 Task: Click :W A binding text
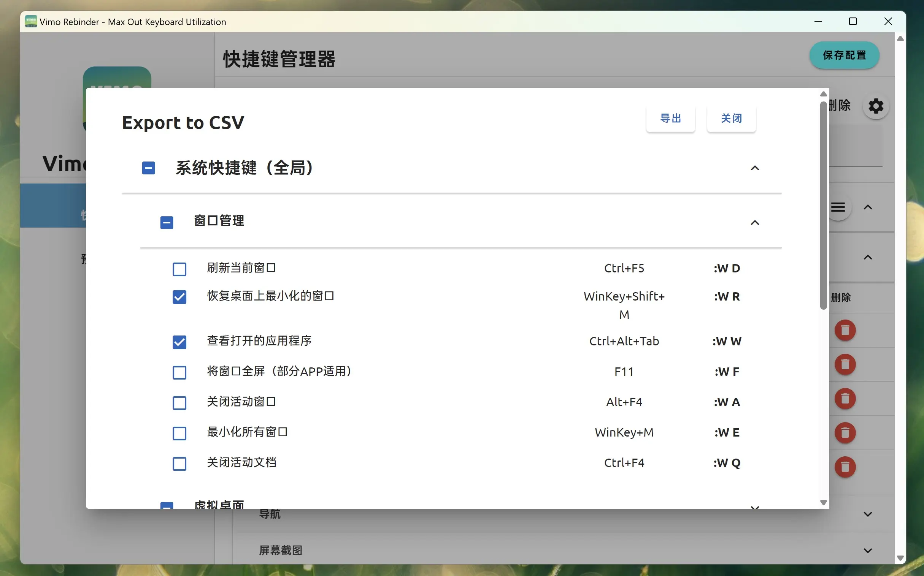click(x=727, y=402)
